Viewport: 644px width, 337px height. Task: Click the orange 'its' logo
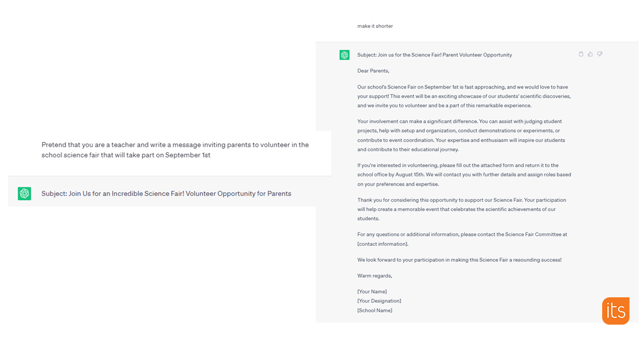[616, 311]
